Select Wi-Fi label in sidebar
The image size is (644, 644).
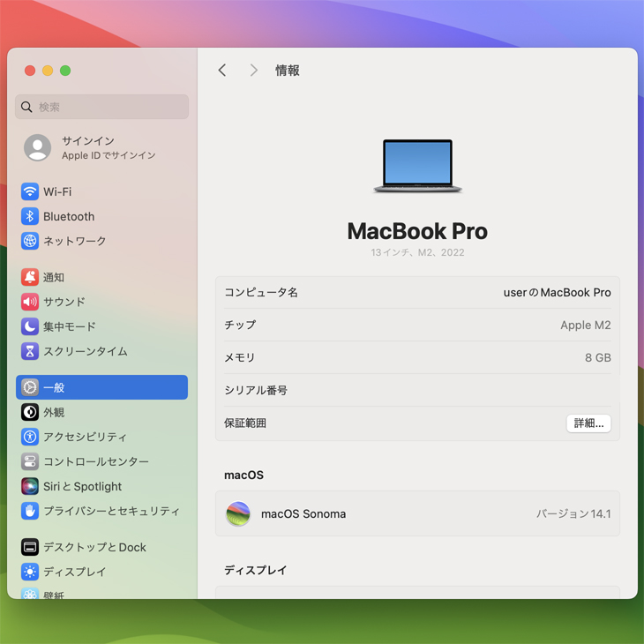(x=57, y=191)
